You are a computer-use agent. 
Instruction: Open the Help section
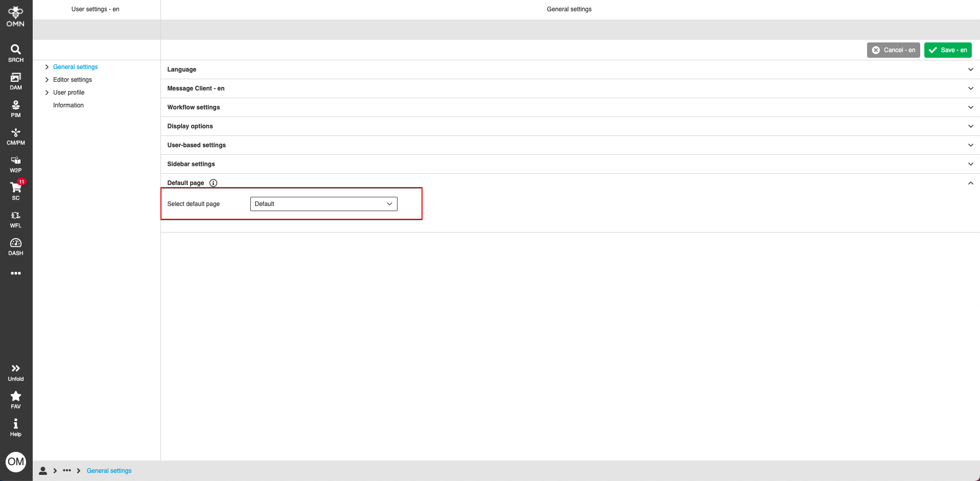(16, 428)
